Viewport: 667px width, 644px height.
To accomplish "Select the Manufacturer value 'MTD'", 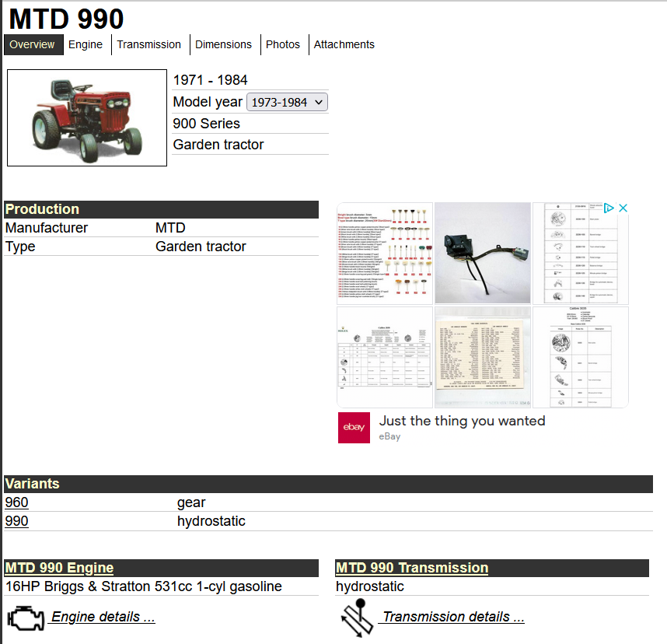I will click(170, 228).
